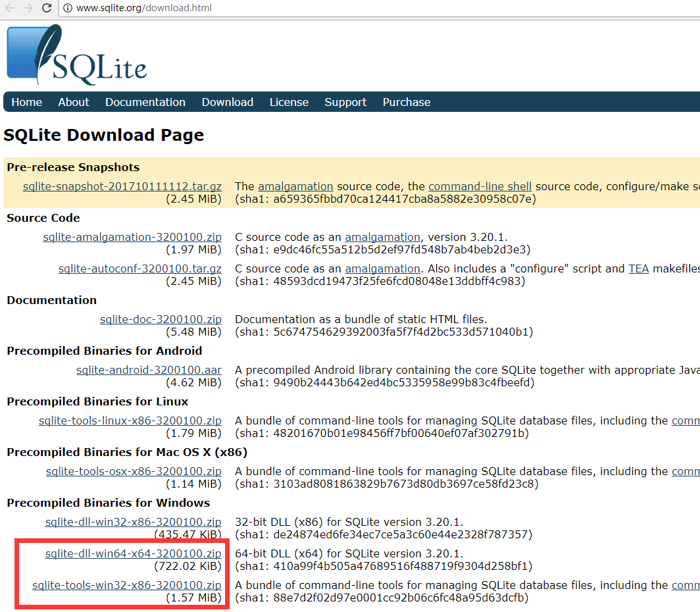Open the Documentation menu item

(x=145, y=102)
